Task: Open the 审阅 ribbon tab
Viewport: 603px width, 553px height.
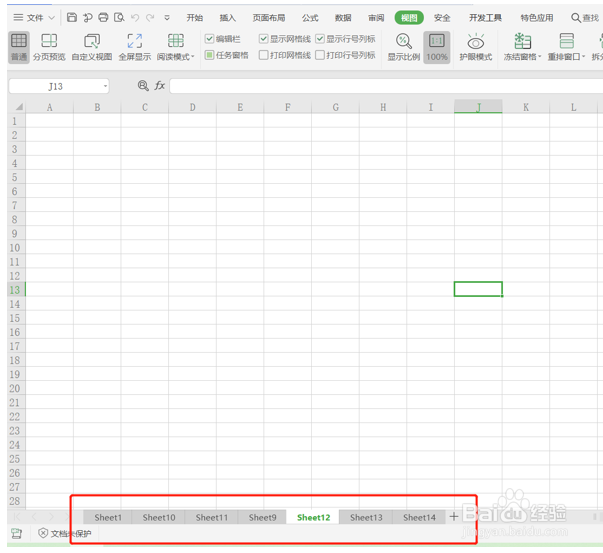Action: click(376, 18)
